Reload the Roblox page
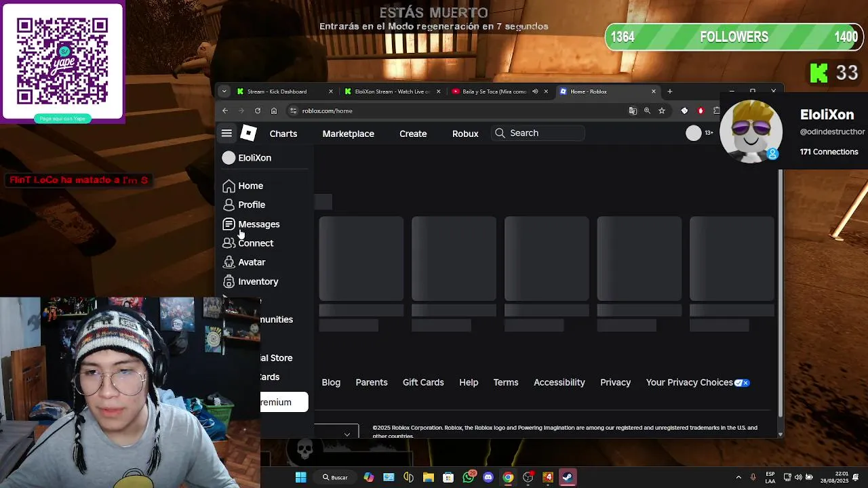868x488 pixels. pyautogui.click(x=258, y=110)
